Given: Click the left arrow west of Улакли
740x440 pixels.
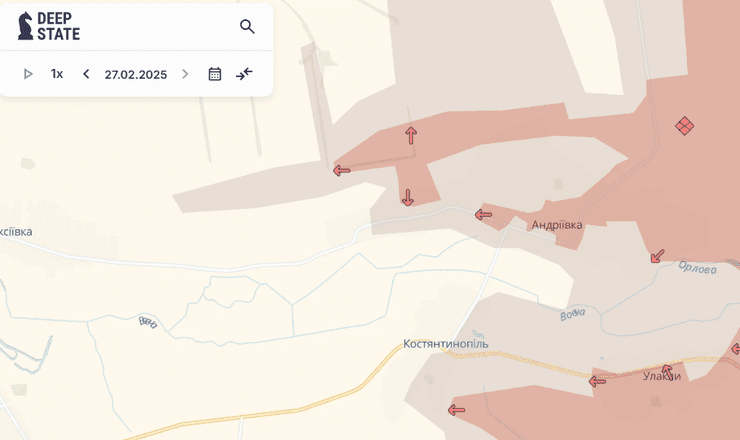Looking at the screenshot, I should (597, 381).
